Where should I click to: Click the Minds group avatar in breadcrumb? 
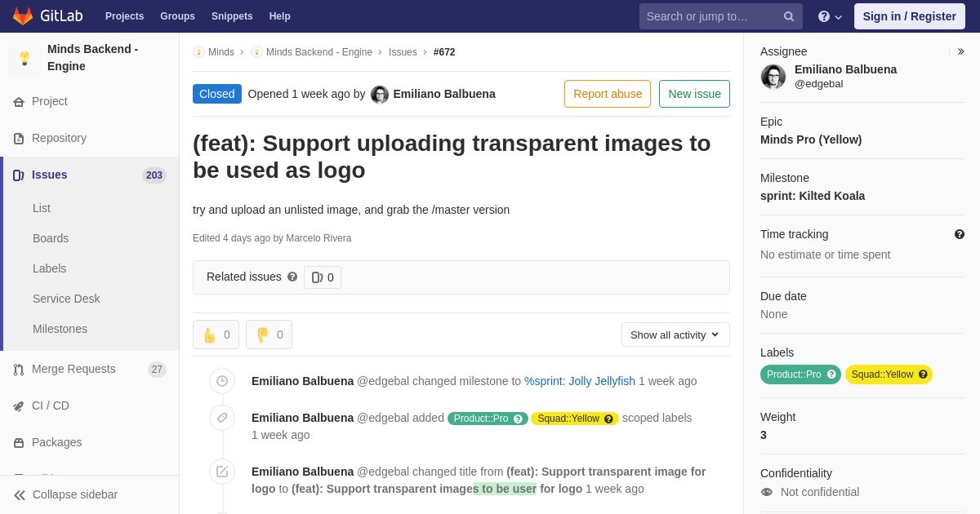[x=198, y=52]
